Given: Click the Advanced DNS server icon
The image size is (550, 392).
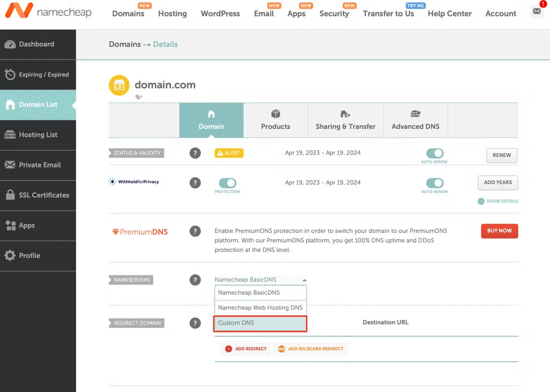Looking at the screenshot, I should [415, 114].
